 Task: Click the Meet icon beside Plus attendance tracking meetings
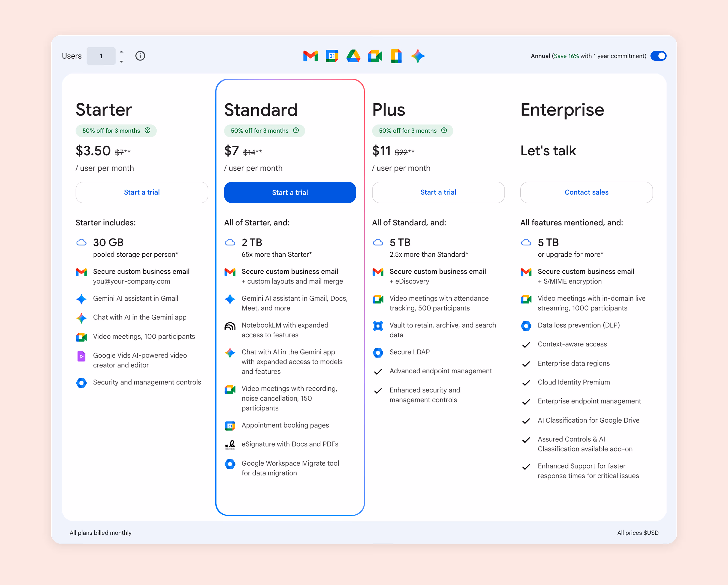click(378, 299)
